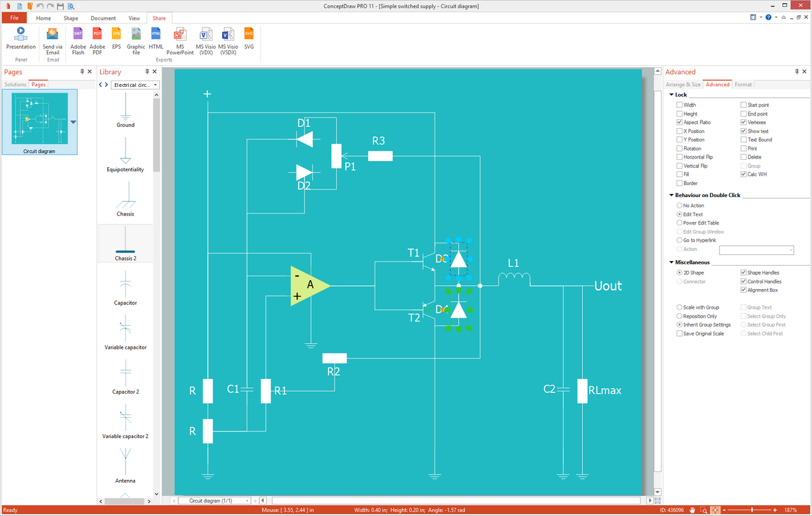The height and width of the screenshot is (516, 812).
Task: Switch to the Format tab
Action: 743,84
